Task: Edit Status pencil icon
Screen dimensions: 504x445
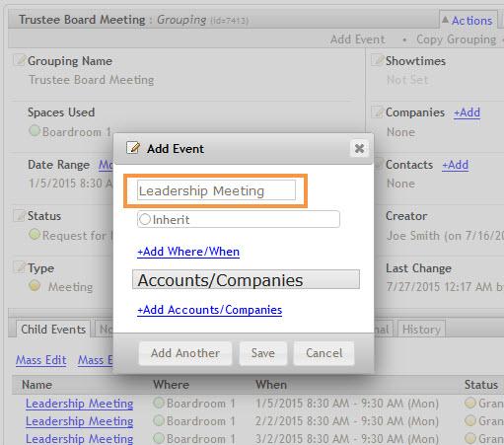Action: pyautogui.click(x=20, y=215)
